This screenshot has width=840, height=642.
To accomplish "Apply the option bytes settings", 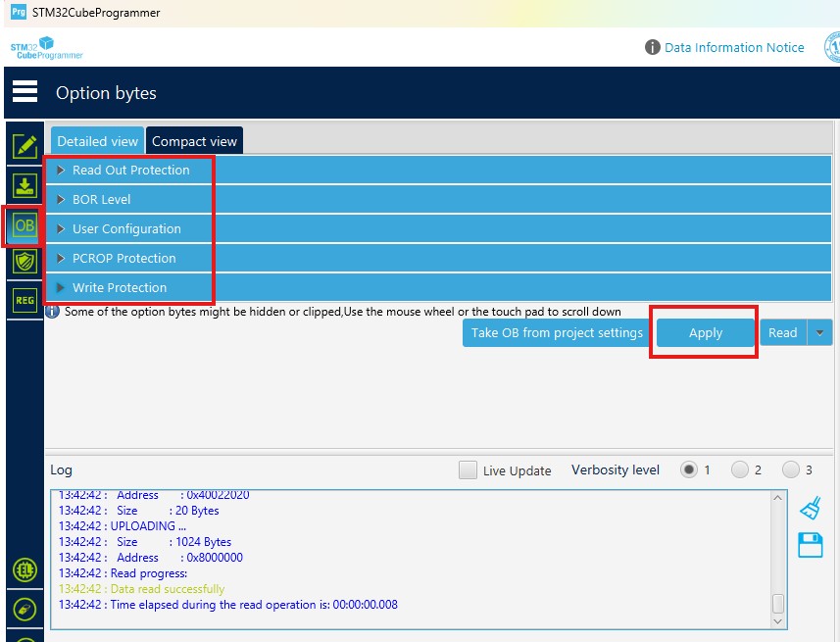I will pyautogui.click(x=704, y=332).
